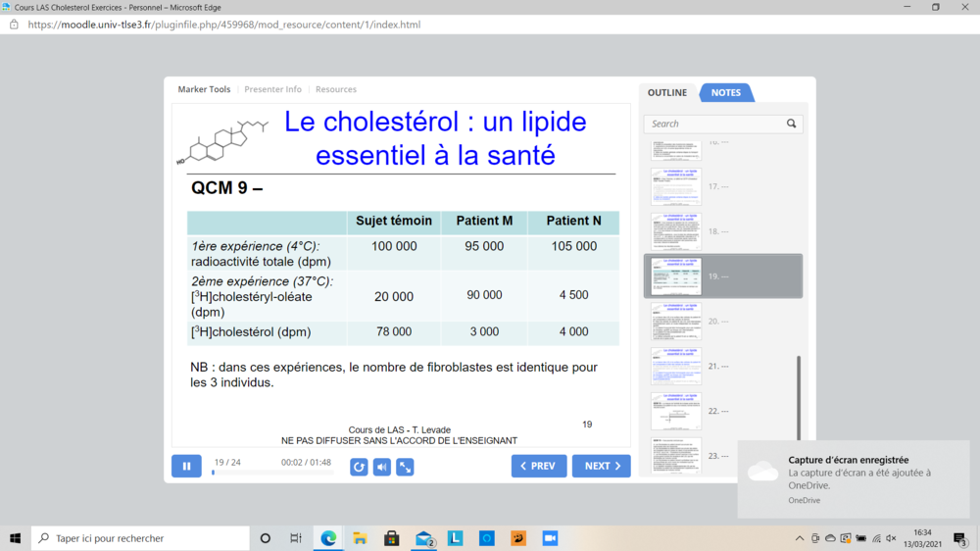Open the Marker Tools menu
This screenshot has width=980, height=551.
tap(204, 89)
